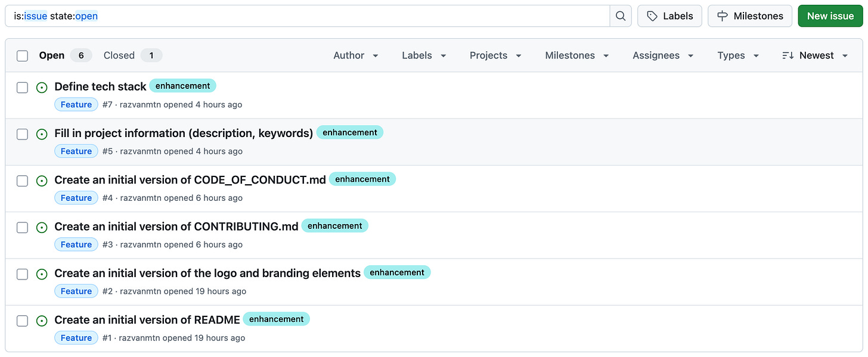Viewport: 868px width, 357px height.
Task: Click the open icon for logo and branding issue
Action: 42,274
